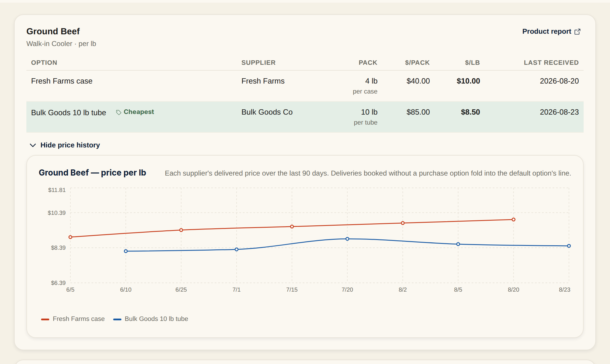Click the $11.81 y-axis label

point(57,190)
